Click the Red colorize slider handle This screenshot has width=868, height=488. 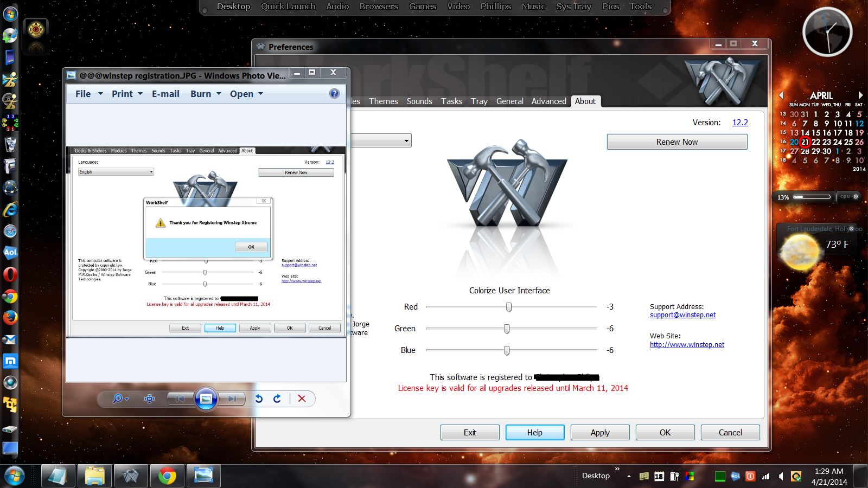point(508,307)
